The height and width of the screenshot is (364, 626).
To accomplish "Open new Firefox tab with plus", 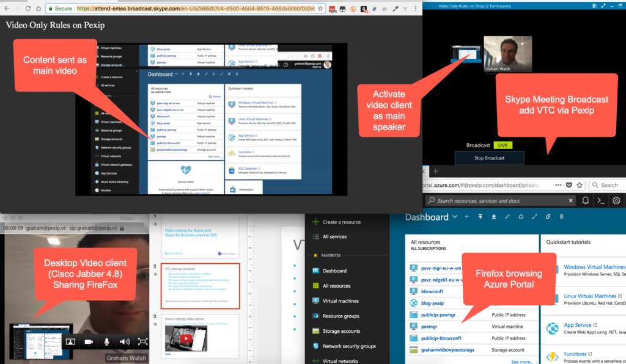I will click(435, 171).
